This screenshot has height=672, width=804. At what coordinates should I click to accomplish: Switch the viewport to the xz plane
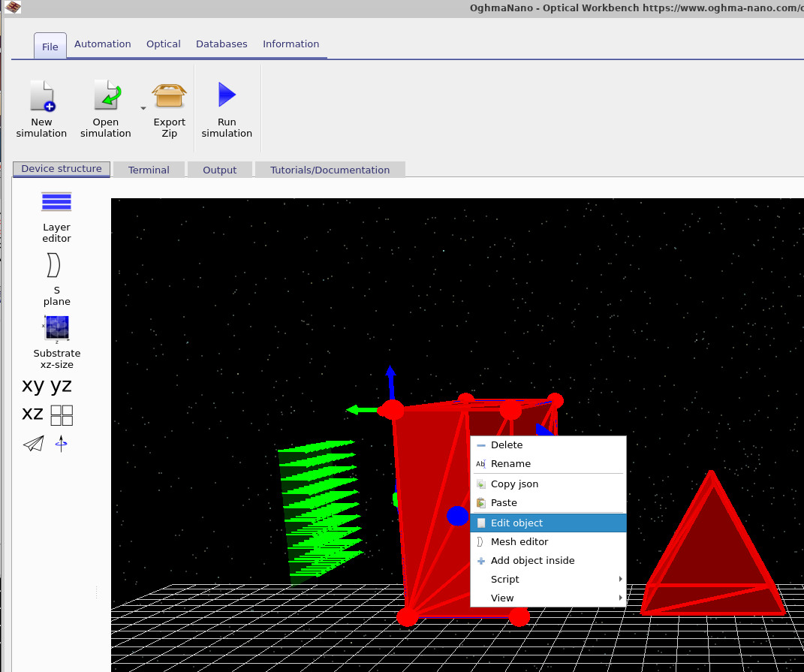(32, 414)
